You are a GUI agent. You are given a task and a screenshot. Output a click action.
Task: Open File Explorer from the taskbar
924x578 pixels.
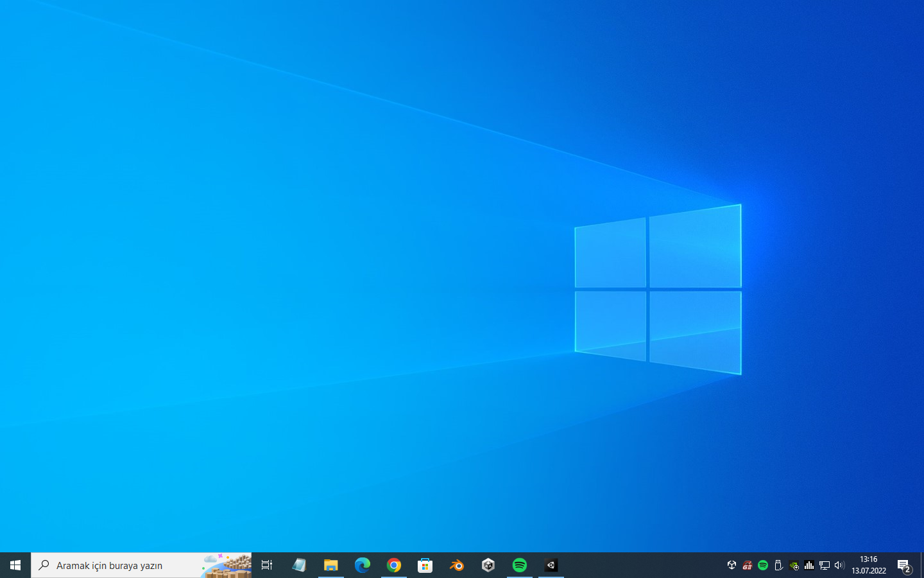[330, 565]
